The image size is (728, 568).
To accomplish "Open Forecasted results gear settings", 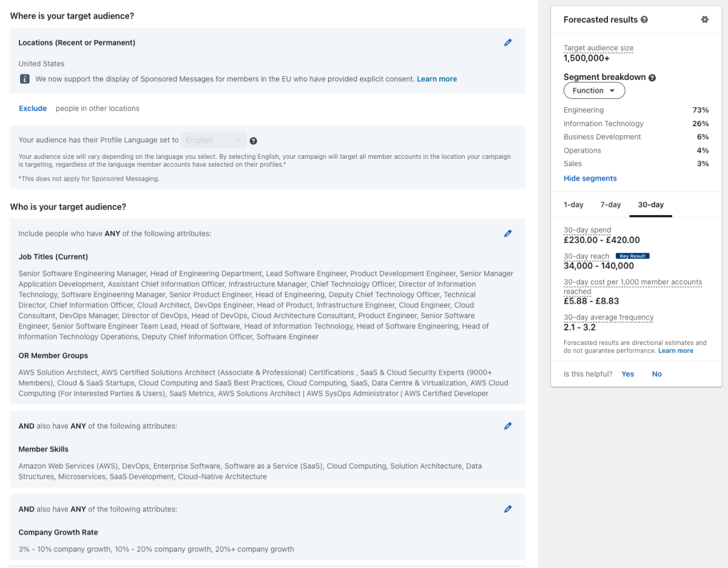I will click(704, 19).
